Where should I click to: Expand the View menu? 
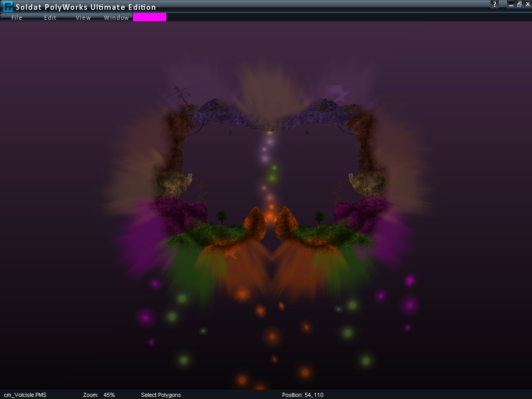click(x=83, y=18)
